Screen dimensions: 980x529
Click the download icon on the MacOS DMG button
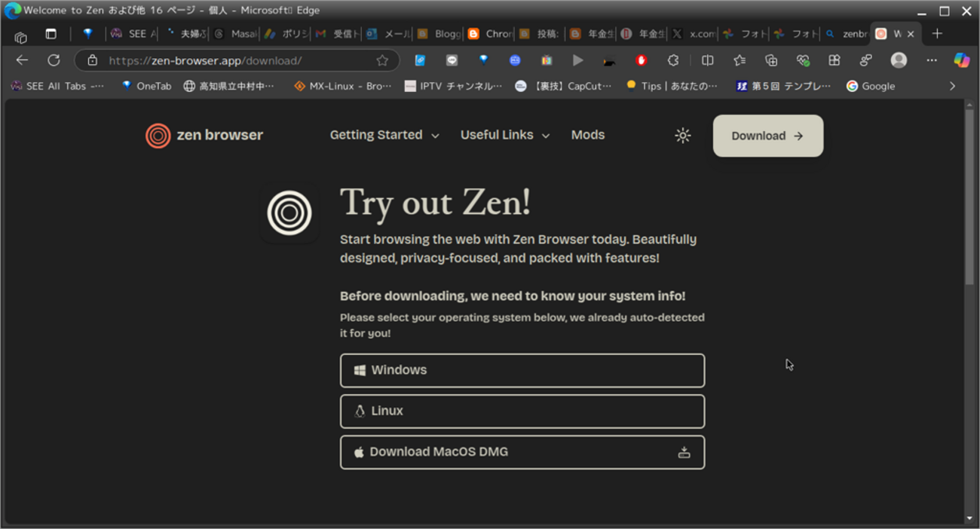point(684,452)
